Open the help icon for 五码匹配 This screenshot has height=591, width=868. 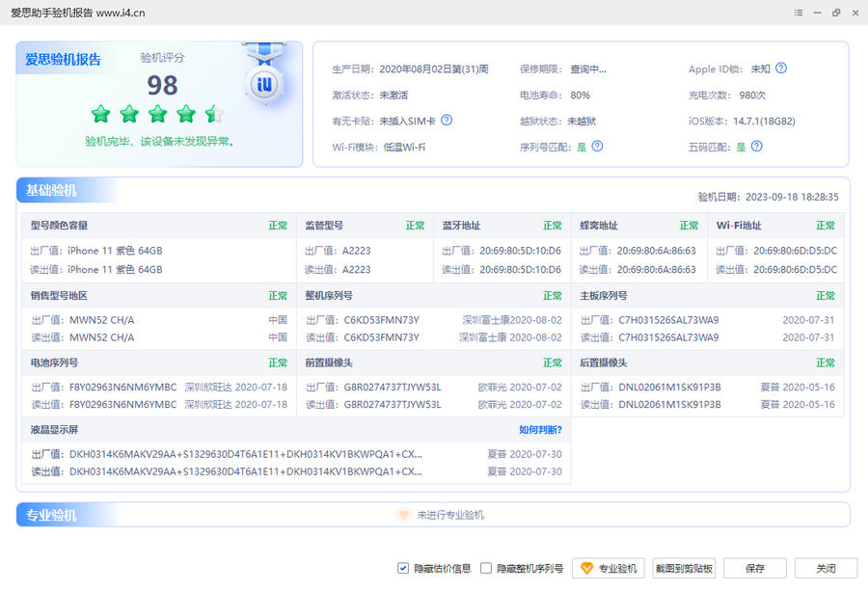pyautogui.click(x=757, y=147)
